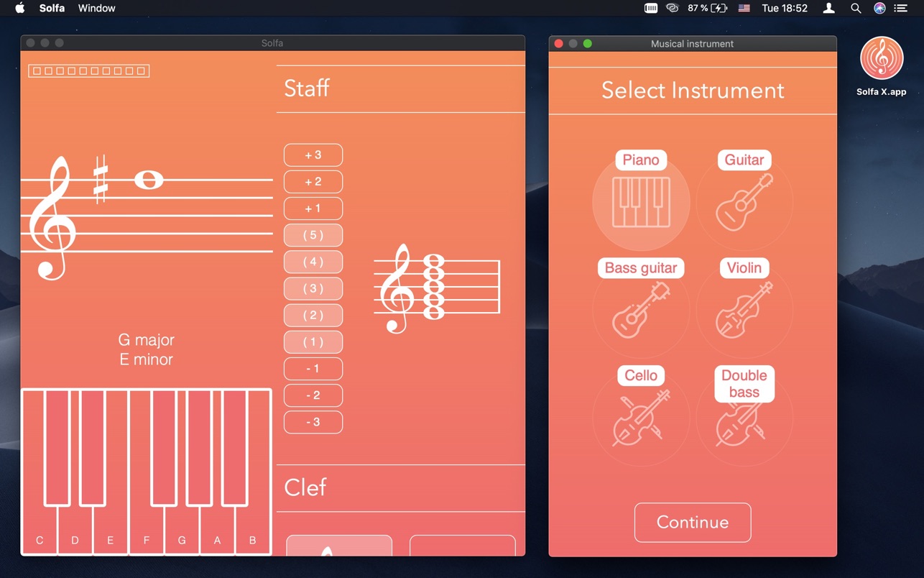This screenshot has height=578, width=924.
Task: Click the Clef section heading
Action: click(305, 487)
